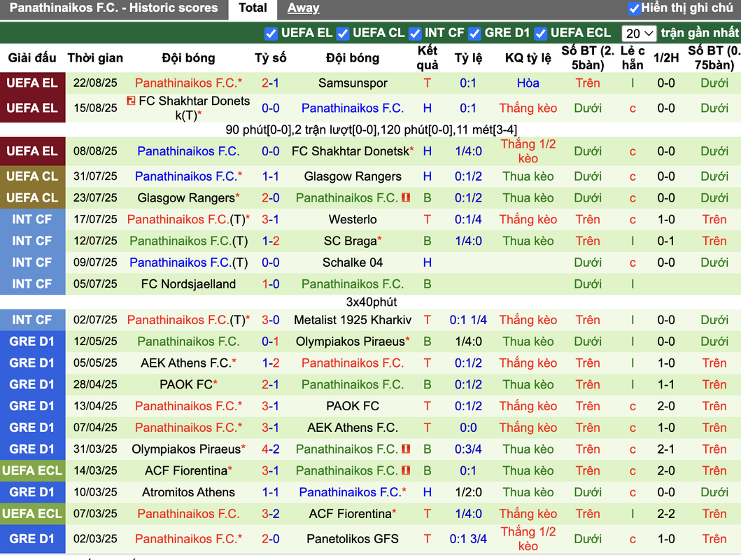Screen dimensions: 741x560
Task: Click Thắng 1/2 kèo in 08/08/25 row
Action: [x=528, y=151]
